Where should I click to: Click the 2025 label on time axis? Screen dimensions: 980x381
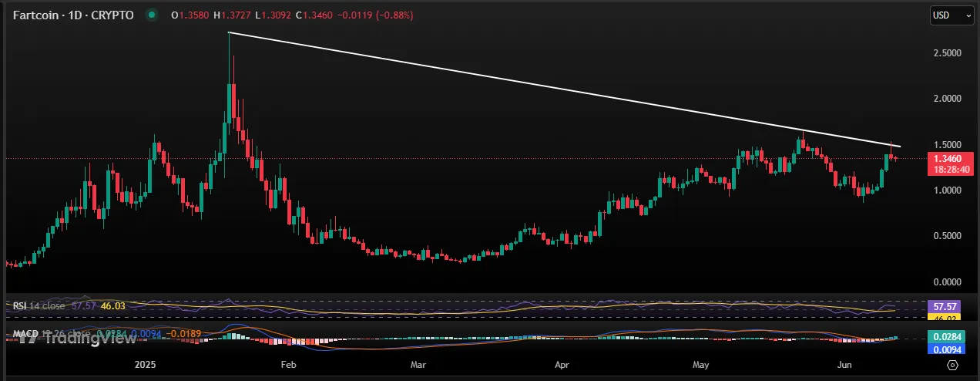tap(145, 365)
